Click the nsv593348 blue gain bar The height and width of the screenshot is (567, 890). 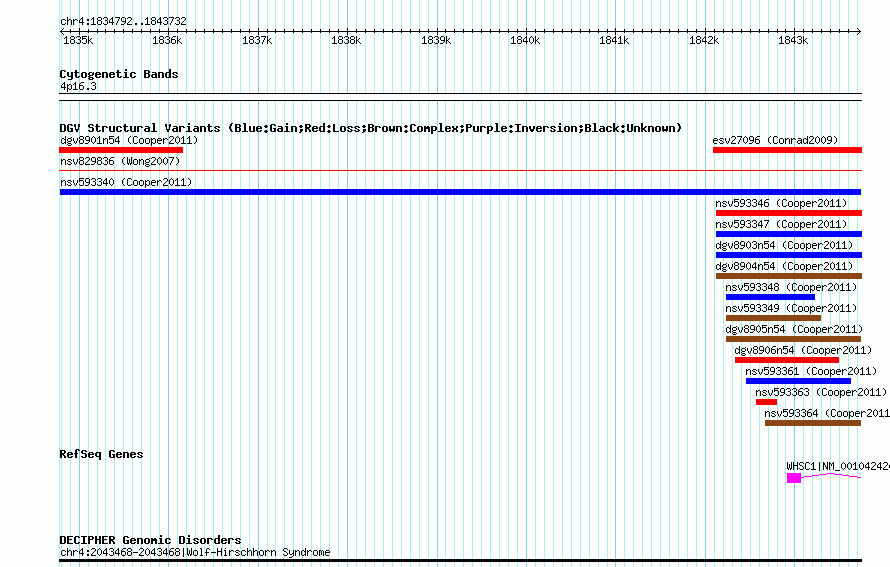(770, 297)
